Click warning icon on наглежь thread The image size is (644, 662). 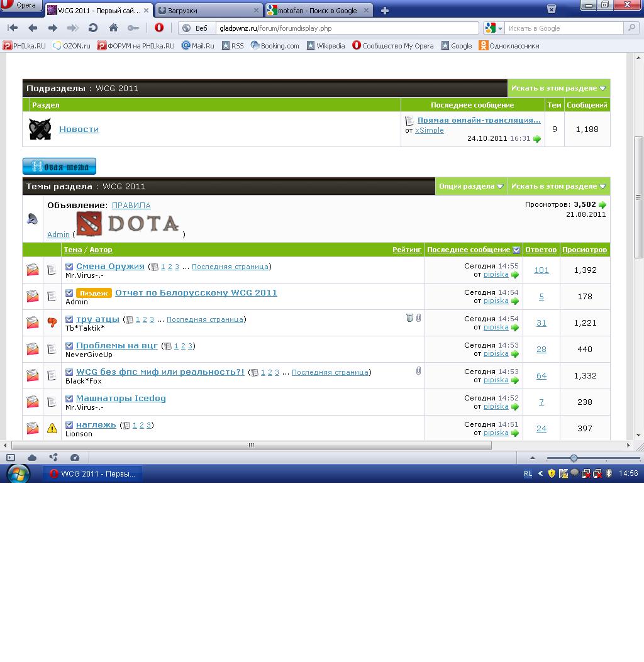(x=52, y=429)
